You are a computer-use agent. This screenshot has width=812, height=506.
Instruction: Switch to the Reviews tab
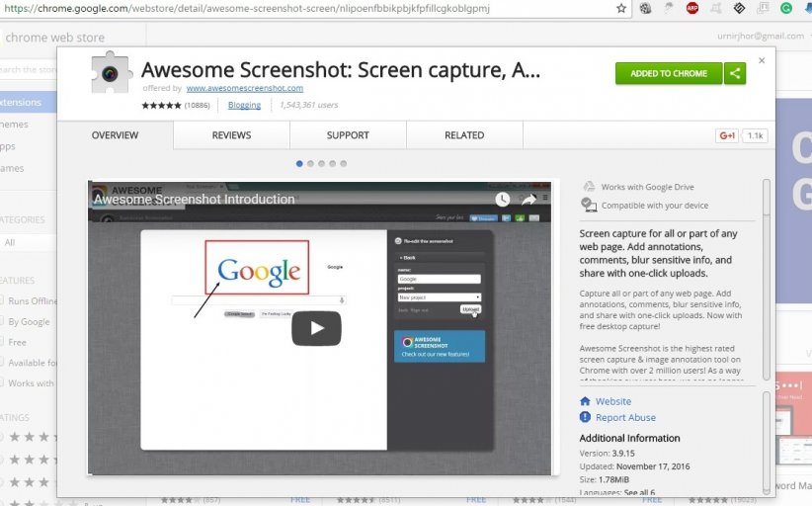coord(231,135)
